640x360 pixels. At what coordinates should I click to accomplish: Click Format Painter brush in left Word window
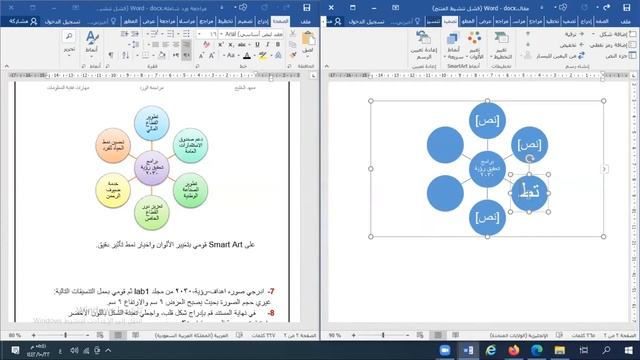pyautogui.click(x=293, y=55)
